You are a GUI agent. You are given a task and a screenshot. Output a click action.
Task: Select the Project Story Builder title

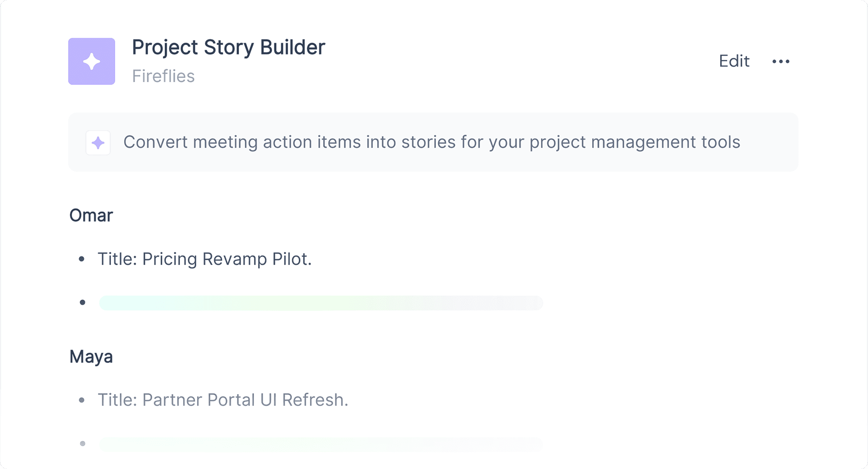pos(228,47)
